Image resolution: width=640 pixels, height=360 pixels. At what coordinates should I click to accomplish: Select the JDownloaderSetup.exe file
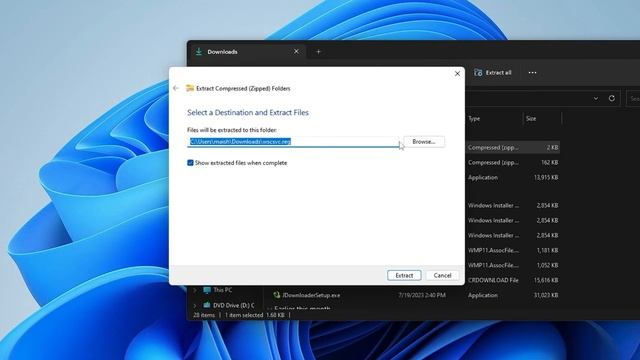(x=311, y=295)
